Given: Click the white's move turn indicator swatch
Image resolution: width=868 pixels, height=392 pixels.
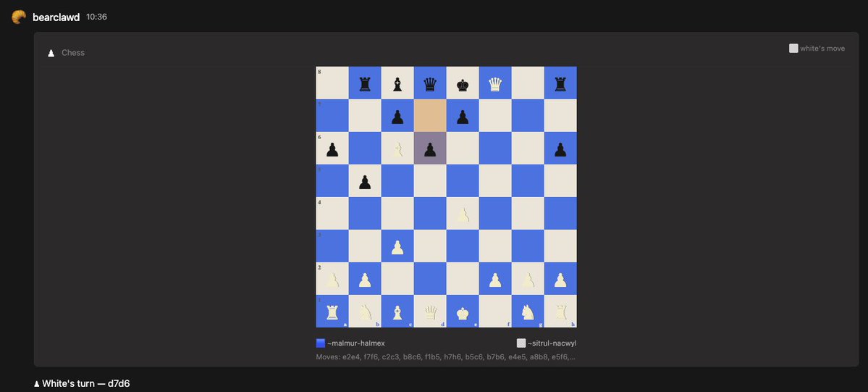Looking at the screenshot, I should coord(793,49).
